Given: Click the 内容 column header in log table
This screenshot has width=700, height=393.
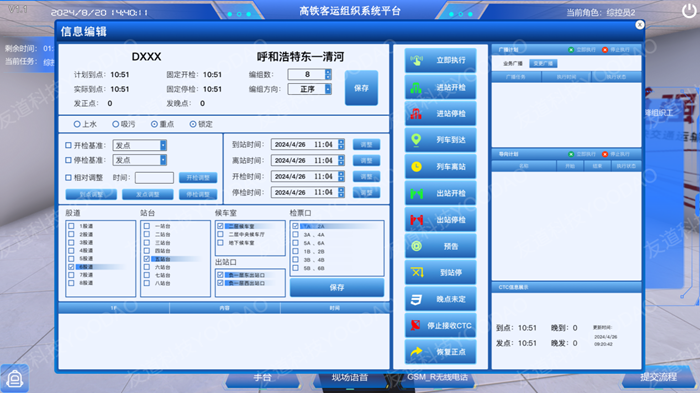Looking at the screenshot, I should [x=225, y=308].
